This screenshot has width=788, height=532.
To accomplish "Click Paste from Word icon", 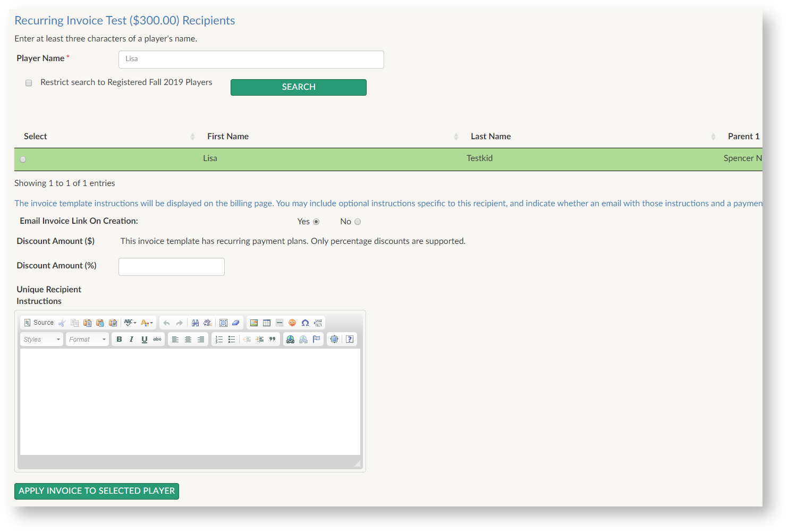I will [x=113, y=323].
